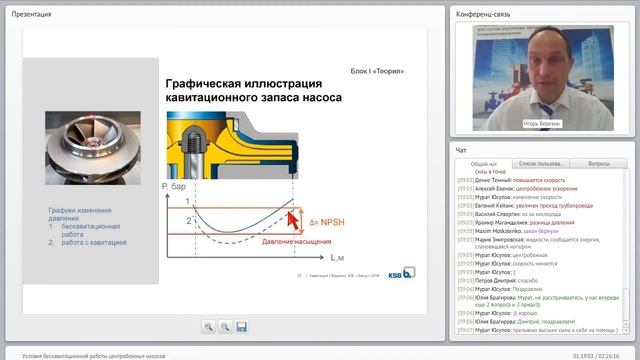Screen dimensions: 640x360
Task: Switch to the Список пользователей tab
Action: click(x=541, y=164)
